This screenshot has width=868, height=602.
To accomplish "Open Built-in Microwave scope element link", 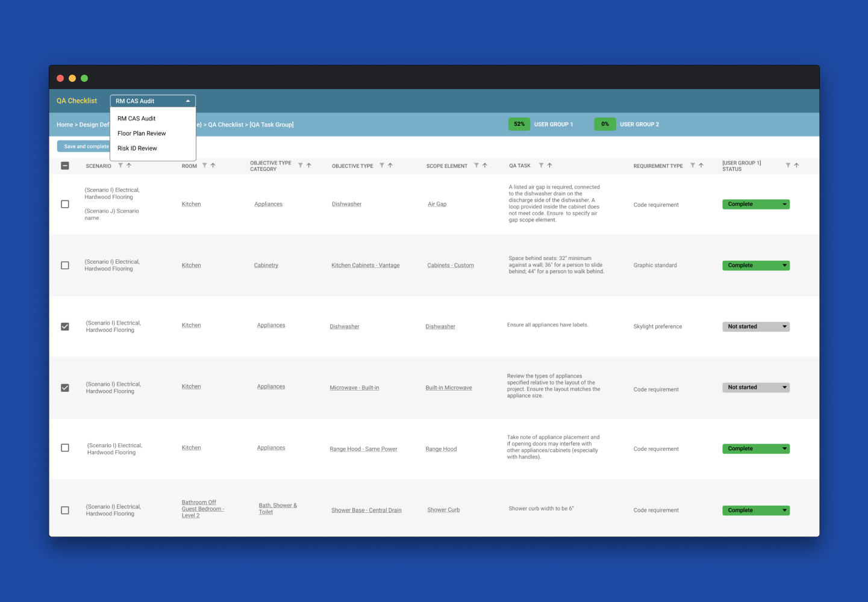I will tap(449, 388).
